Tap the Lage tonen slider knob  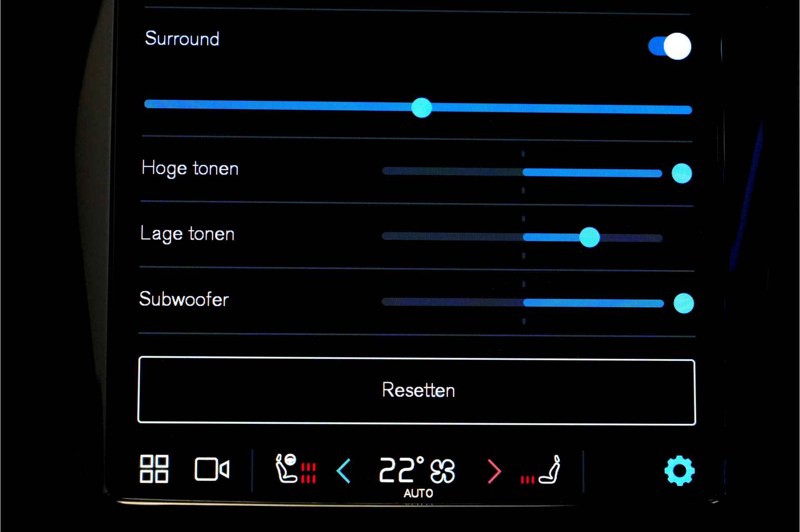[589, 237]
